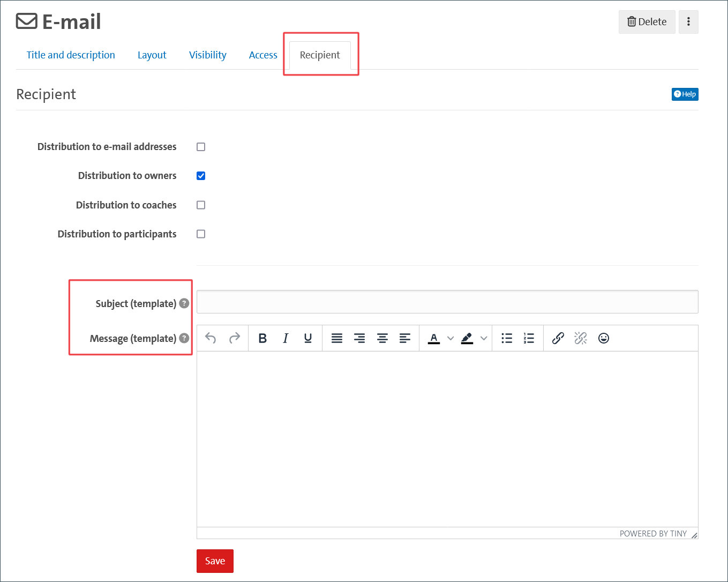Select the text color swatch
The height and width of the screenshot is (582, 728).
pyautogui.click(x=434, y=338)
